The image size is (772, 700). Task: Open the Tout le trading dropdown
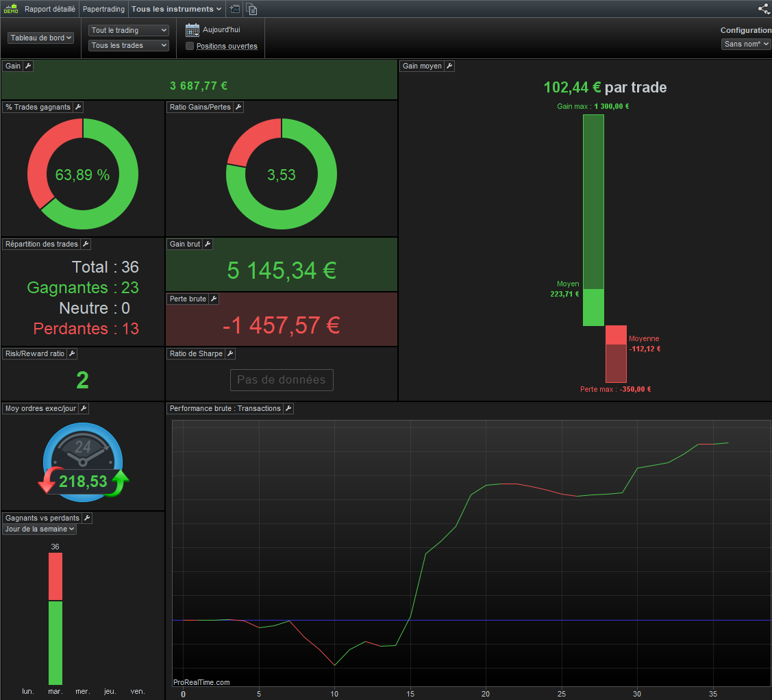pyautogui.click(x=129, y=31)
